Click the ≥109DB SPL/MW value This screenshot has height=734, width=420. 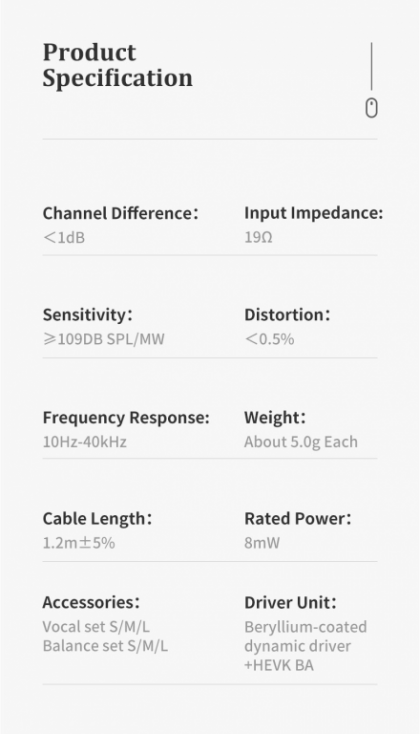[103, 339]
